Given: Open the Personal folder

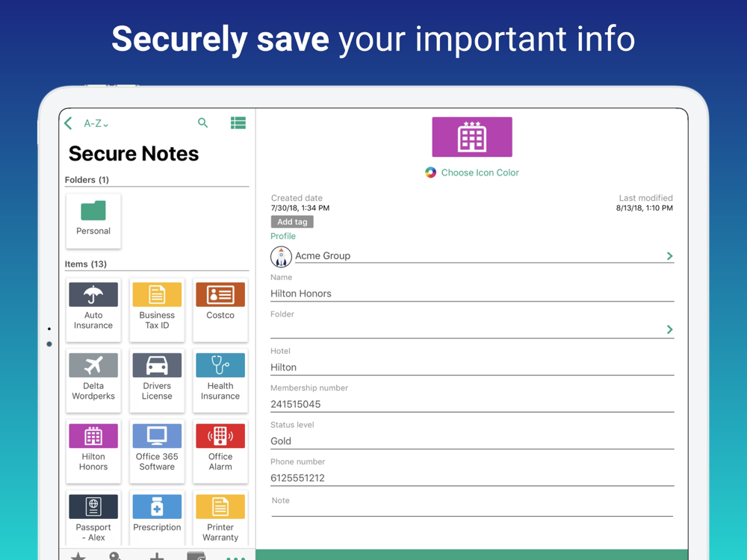Looking at the screenshot, I should pyautogui.click(x=93, y=221).
